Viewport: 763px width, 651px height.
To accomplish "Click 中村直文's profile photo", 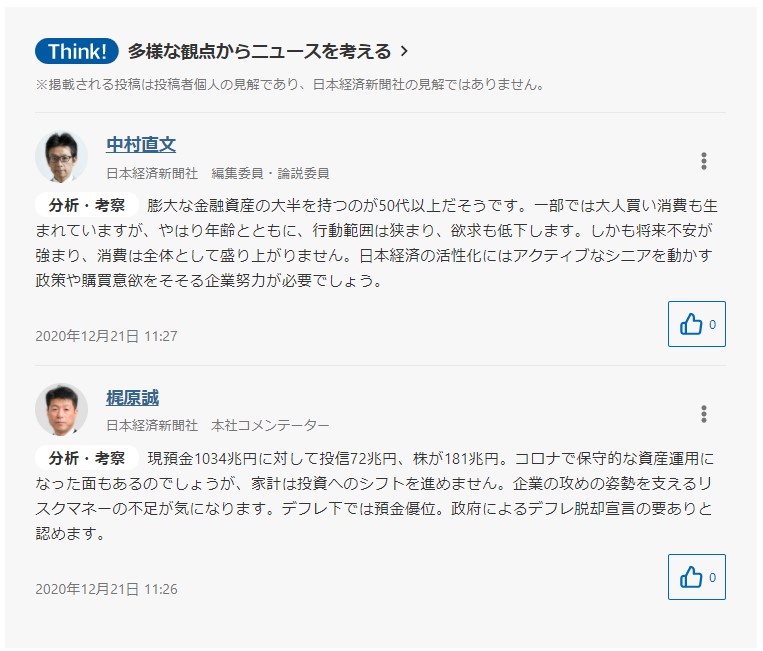I will pos(61,156).
